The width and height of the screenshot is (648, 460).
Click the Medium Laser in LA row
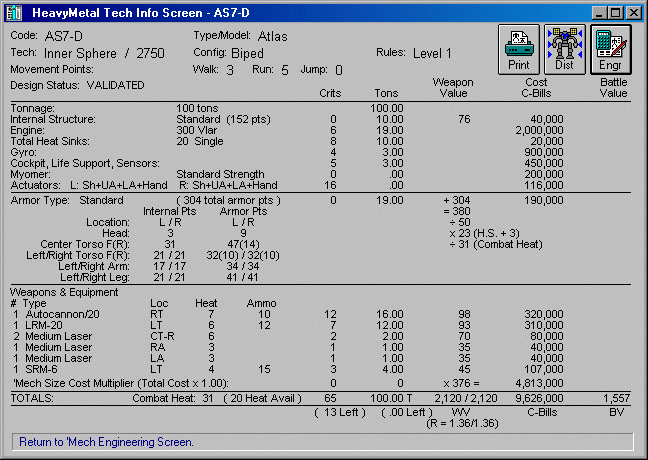click(x=288, y=358)
